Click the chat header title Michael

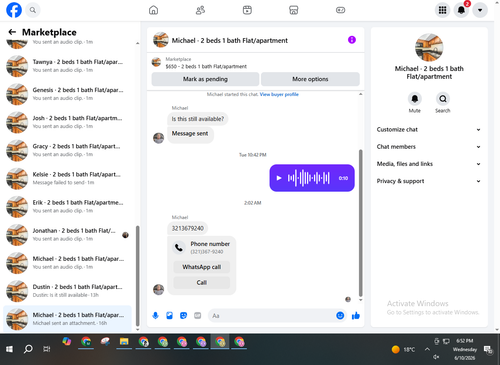point(230,40)
